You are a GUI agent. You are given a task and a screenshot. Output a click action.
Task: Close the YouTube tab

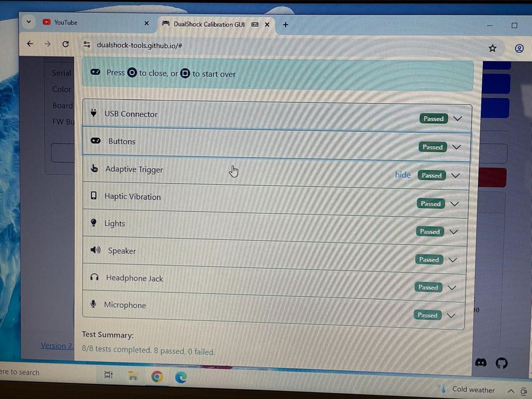[147, 23]
